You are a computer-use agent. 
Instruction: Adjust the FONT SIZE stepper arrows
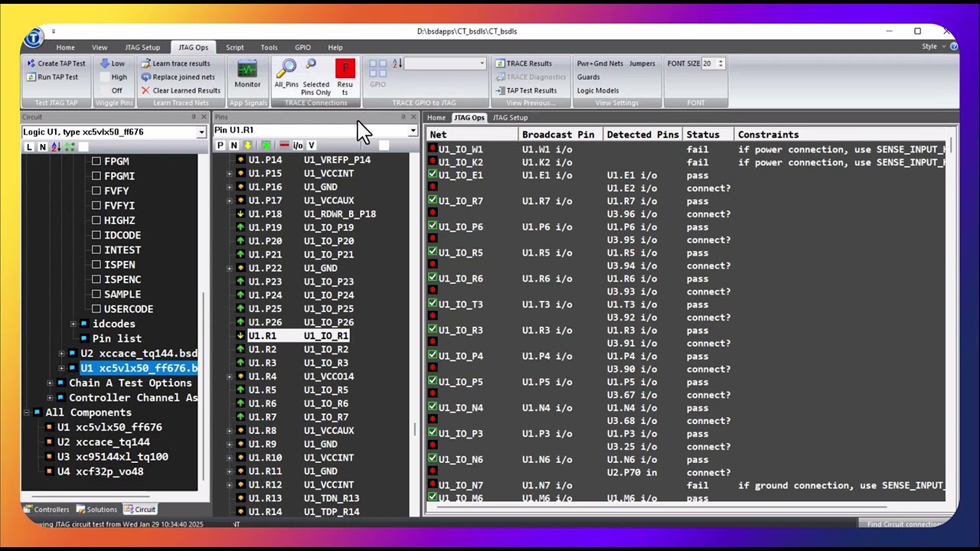coord(721,64)
